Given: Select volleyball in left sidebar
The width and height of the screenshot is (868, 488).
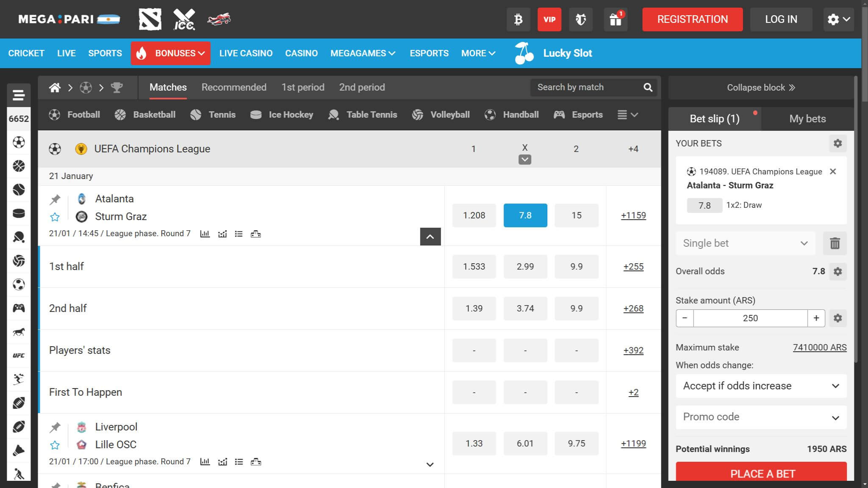Looking at the screenshot, I should click(x=19, y=261).
